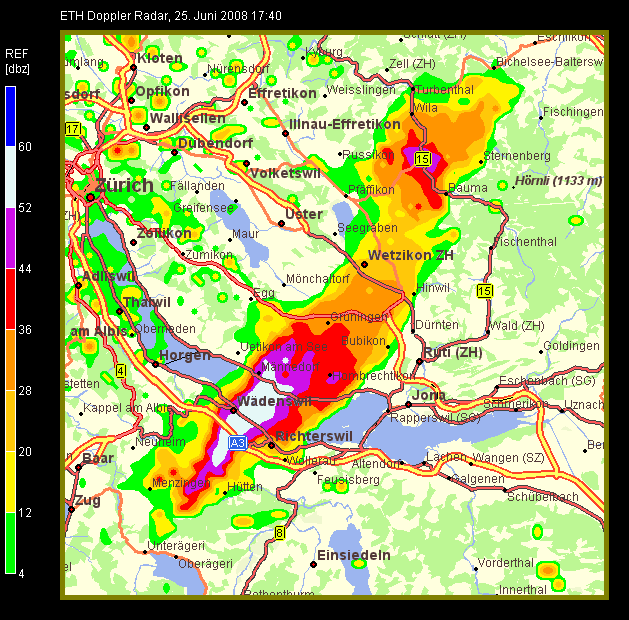629x620 pixels.
Task: Click the route 17 road shield
Action: tap(73, 130)
